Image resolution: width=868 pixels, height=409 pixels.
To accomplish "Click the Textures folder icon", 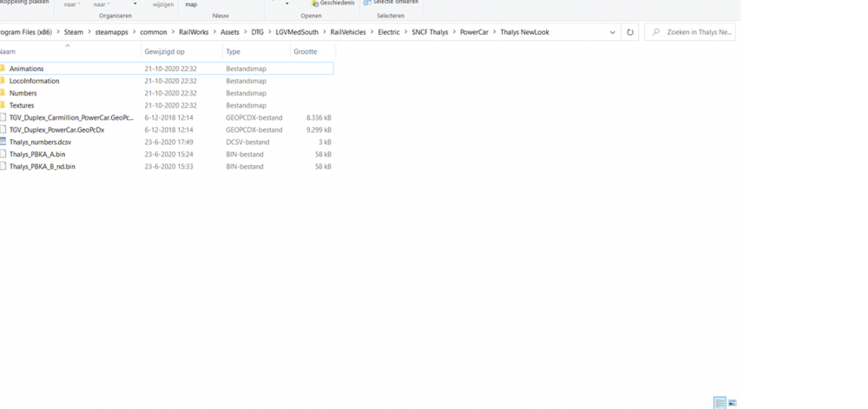I will [3, 105].
